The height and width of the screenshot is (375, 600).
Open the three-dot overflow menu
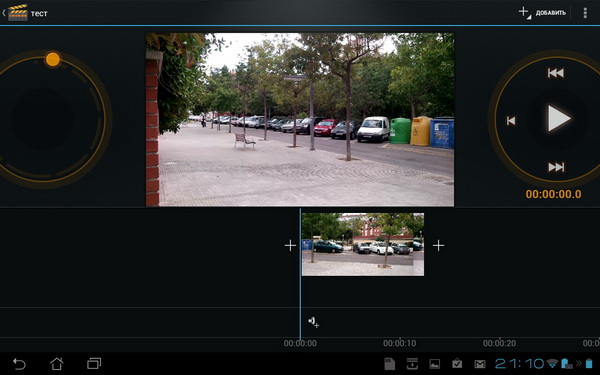tap(585, 13)
